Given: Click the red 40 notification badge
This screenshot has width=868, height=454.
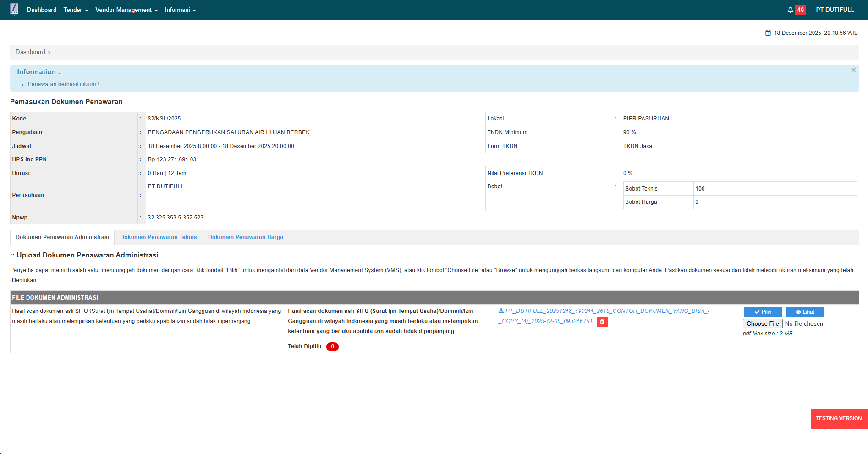Looking at the screenshot, I should 800,10.
